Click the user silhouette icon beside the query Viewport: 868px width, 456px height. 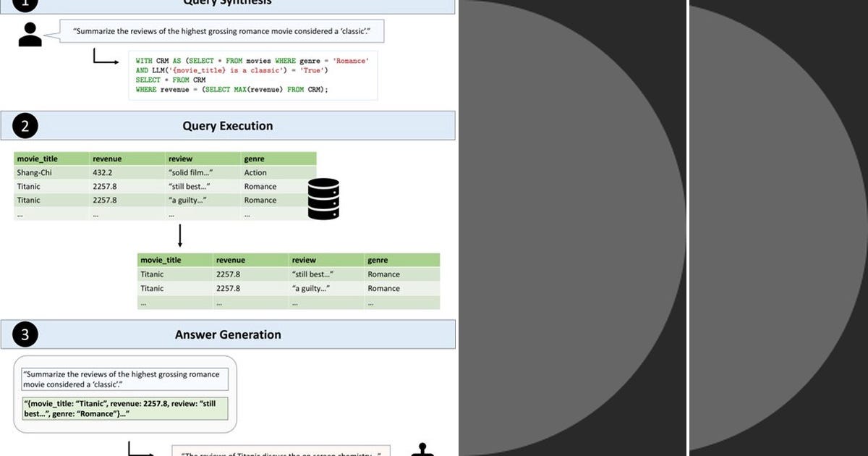click(x=30, y=34)
